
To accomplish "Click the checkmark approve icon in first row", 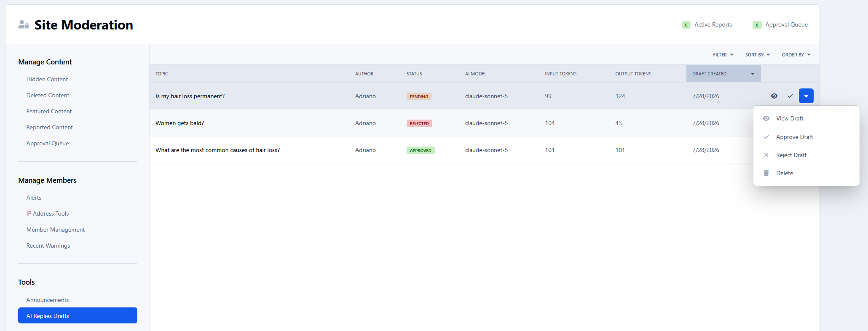I will [x=790, y=96].
